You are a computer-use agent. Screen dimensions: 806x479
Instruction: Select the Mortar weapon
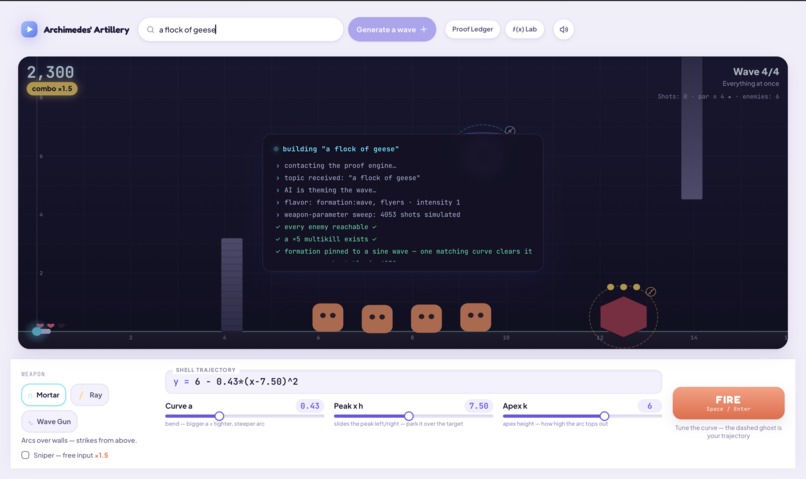coord(44,395)
